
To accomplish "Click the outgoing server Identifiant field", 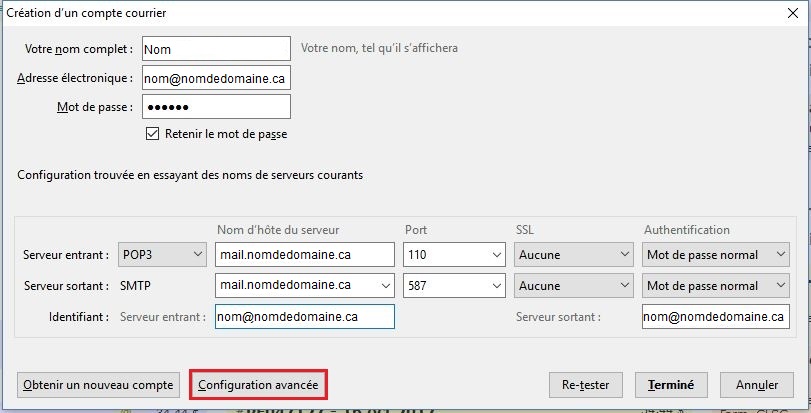I will point(715,317).
